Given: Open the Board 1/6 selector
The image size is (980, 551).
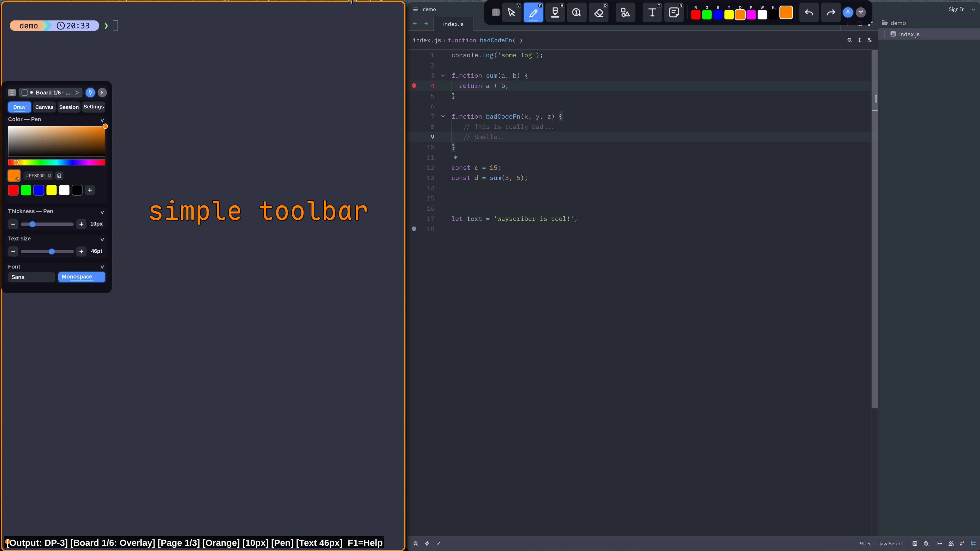Looking at the screenshot, I should (x=51, y=92).
